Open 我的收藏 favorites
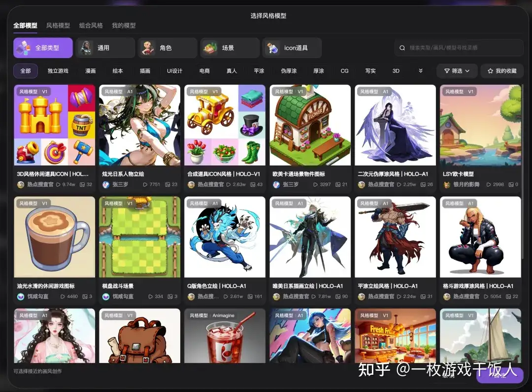This screenshot has height=392, width=532. pyautogui.click(x=502, y=71)
